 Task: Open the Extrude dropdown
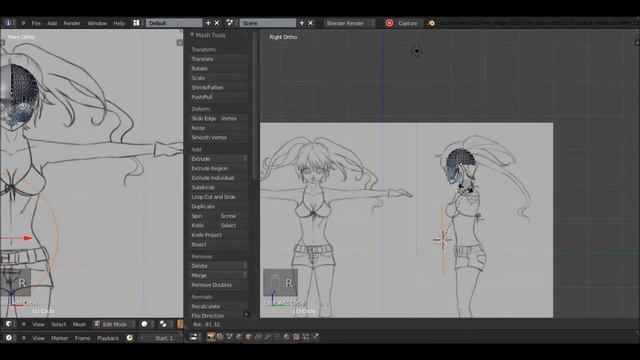point(219,159)
